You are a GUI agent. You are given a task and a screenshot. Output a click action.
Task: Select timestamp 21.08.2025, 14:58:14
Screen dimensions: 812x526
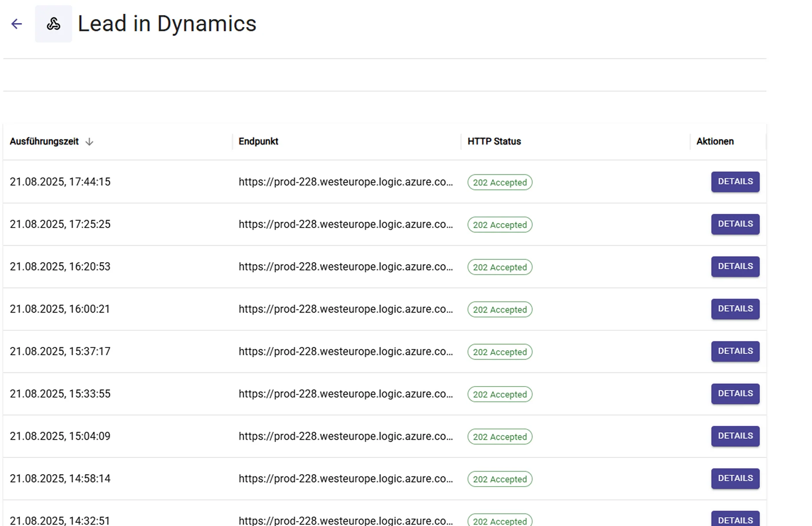(x=60, y=479)
